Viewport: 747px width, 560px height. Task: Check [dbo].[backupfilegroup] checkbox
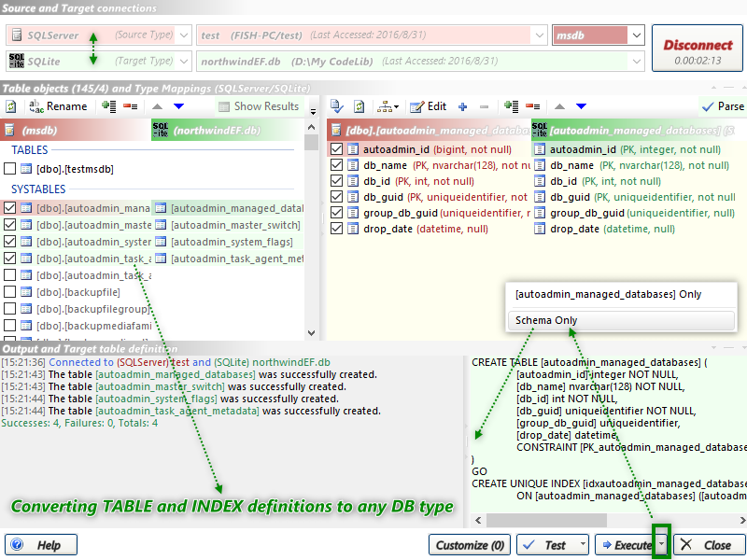[x=9, y=309]
